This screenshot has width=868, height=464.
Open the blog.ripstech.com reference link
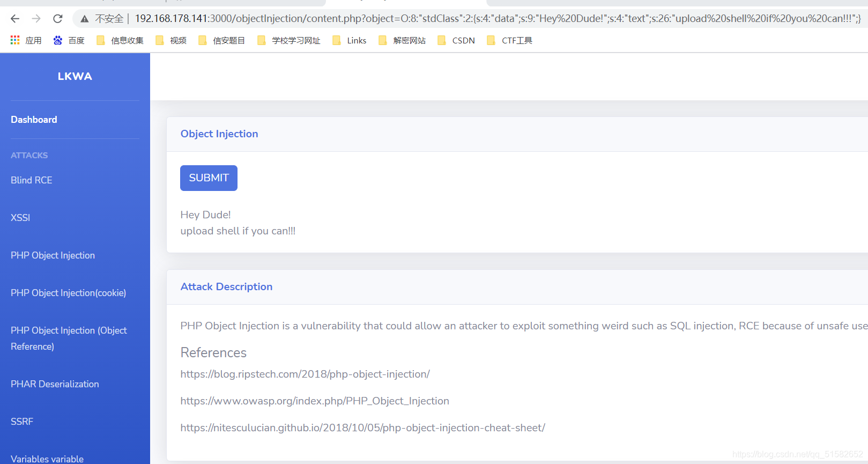[x=305, y=374]
